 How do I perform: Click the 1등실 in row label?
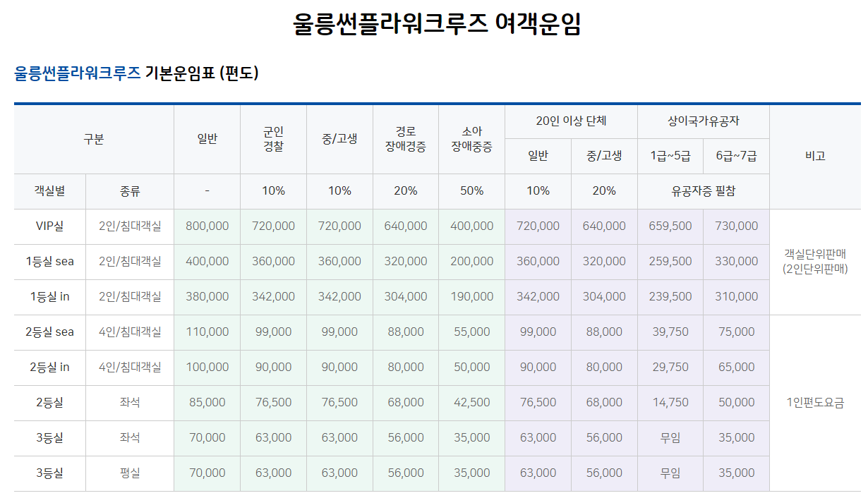click(49, 297)
